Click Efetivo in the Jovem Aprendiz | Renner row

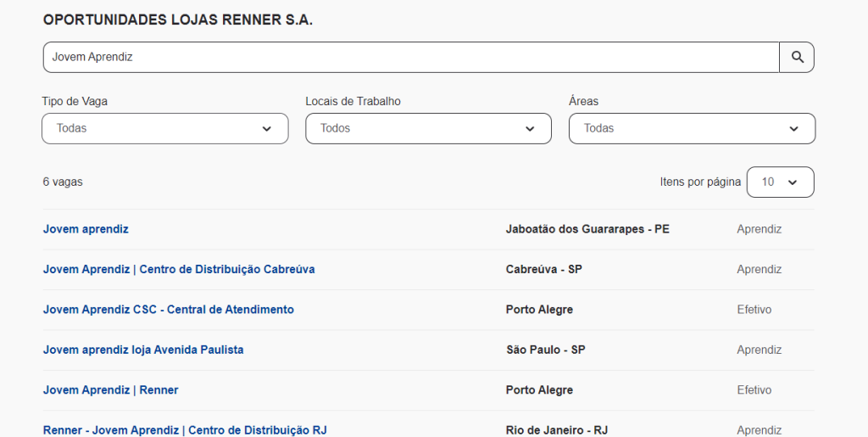[x=754, y=390]
